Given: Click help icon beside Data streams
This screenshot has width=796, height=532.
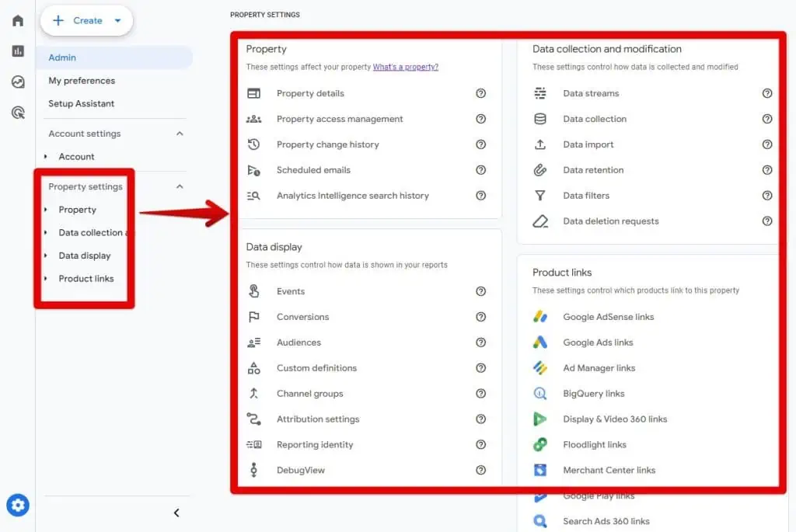Looking at the screenshot, I should (x=767, y=93).
